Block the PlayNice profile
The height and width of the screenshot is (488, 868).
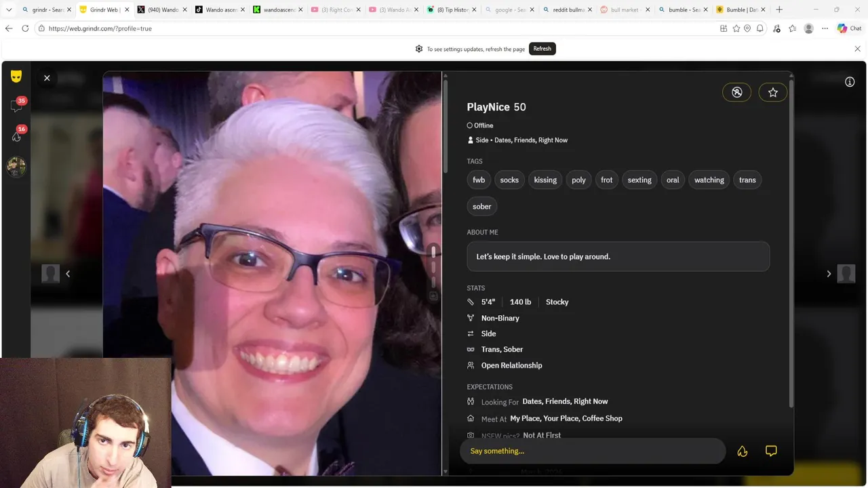(x=736, y=92)
